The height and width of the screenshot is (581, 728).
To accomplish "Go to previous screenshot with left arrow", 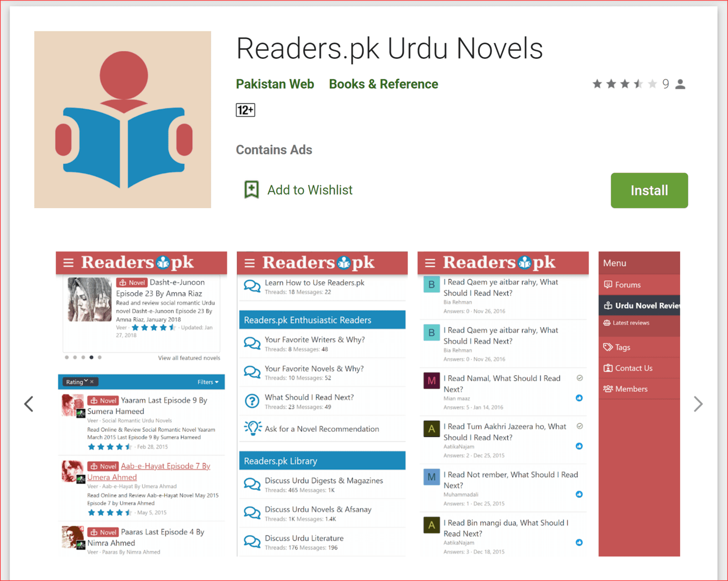I will pos(29,404).
